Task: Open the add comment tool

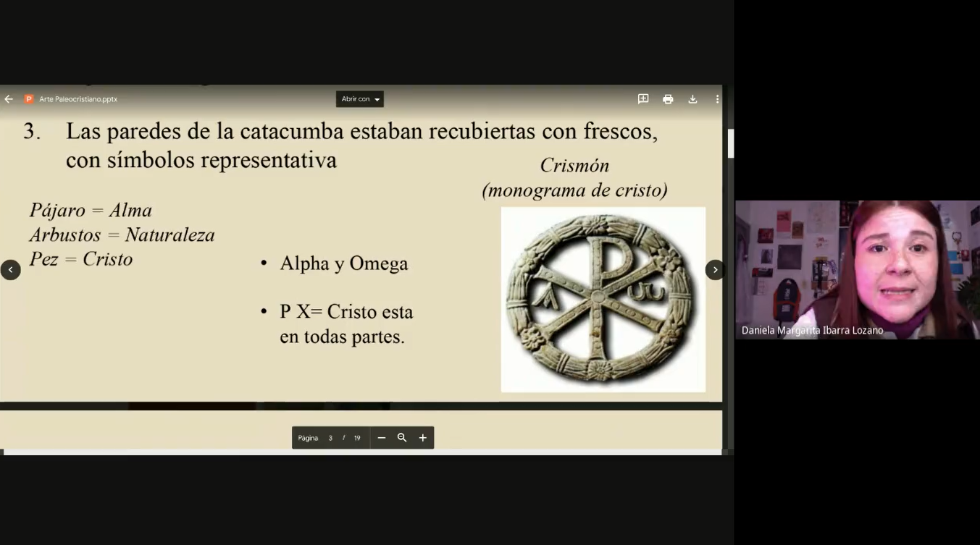Action: (643, 99)
